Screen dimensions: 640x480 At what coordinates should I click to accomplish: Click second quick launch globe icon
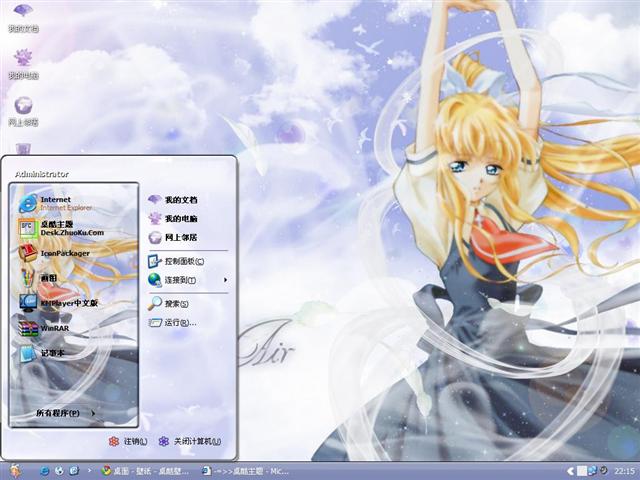pos(59,471)
